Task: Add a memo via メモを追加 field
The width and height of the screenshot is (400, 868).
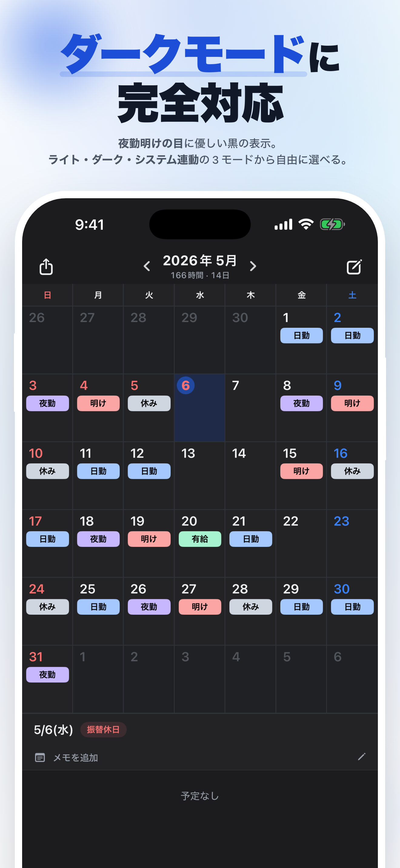Action: click(200, 758)
